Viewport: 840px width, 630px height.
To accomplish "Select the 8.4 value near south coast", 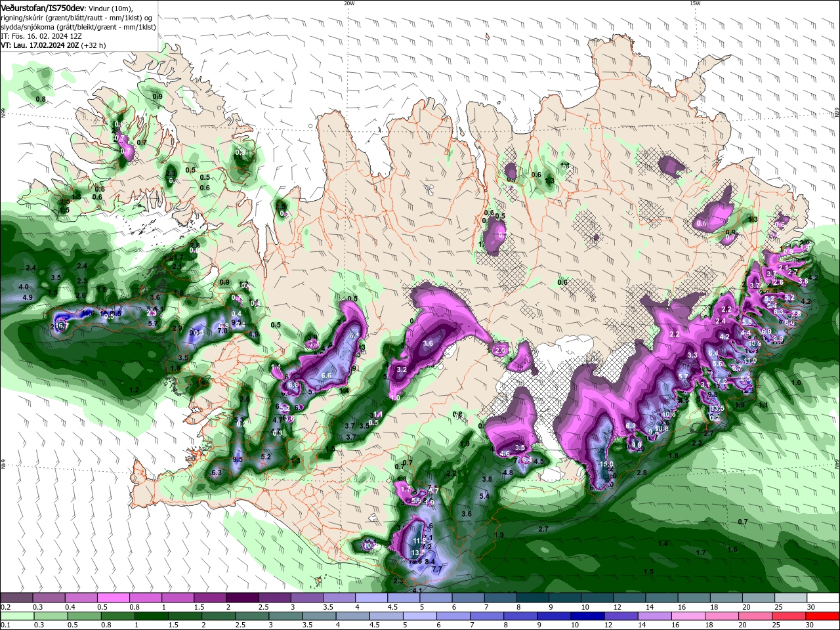I will [x=430, y=562].
